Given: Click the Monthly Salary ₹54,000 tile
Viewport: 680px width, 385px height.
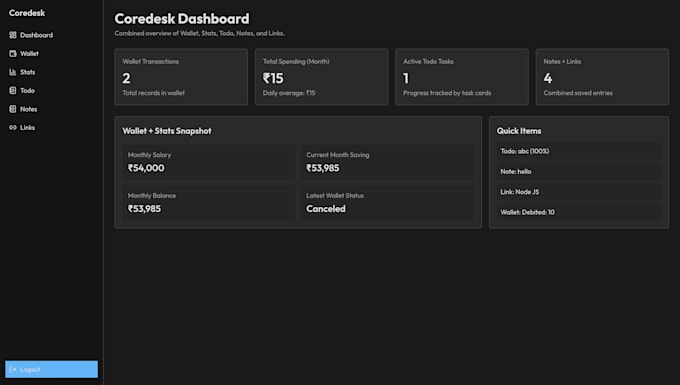Looking at the screenshot, I should coord(209,162).
